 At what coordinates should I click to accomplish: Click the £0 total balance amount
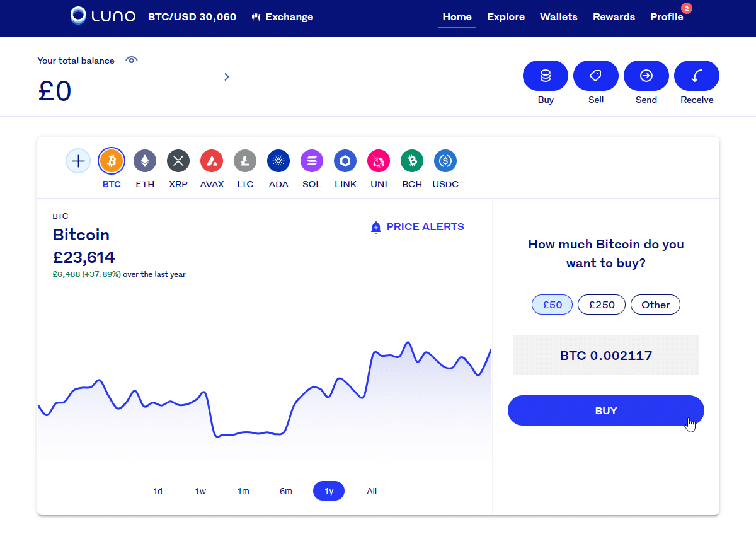point(55,91)
